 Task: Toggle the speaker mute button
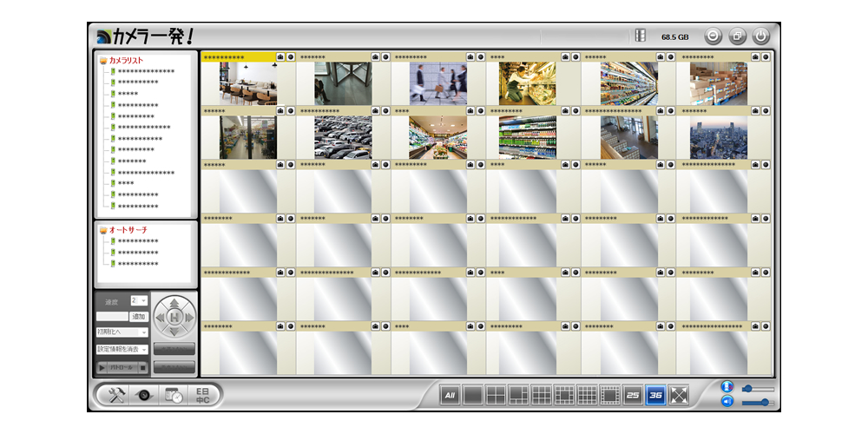pyautogui.click(x=727, y=401)
